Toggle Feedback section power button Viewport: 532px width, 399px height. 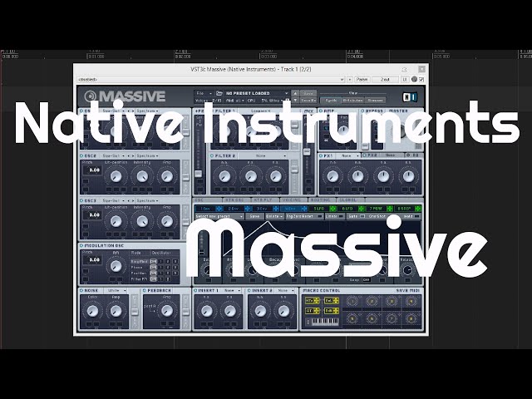click(x=144, y=290)
